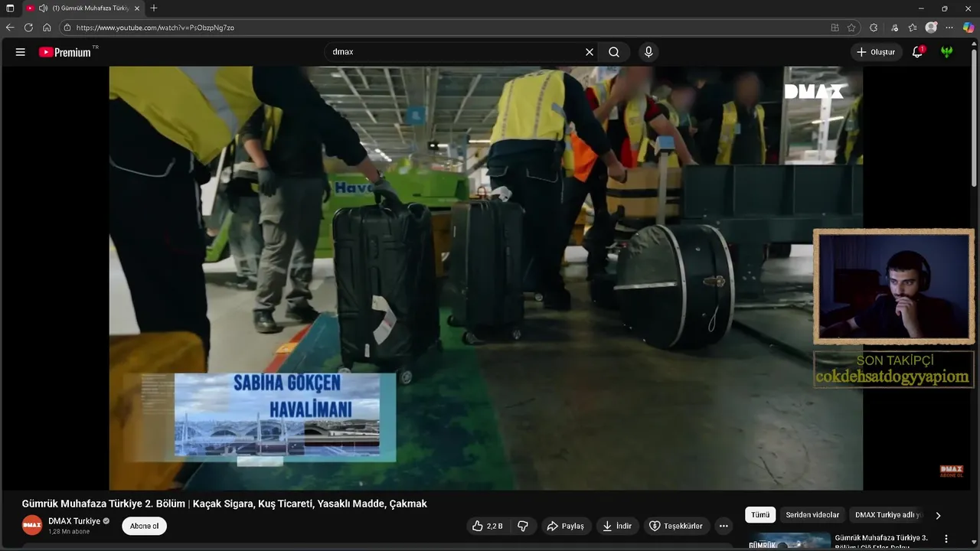Clear the dmax search text
980x551 pixels.
coord(590,52)
